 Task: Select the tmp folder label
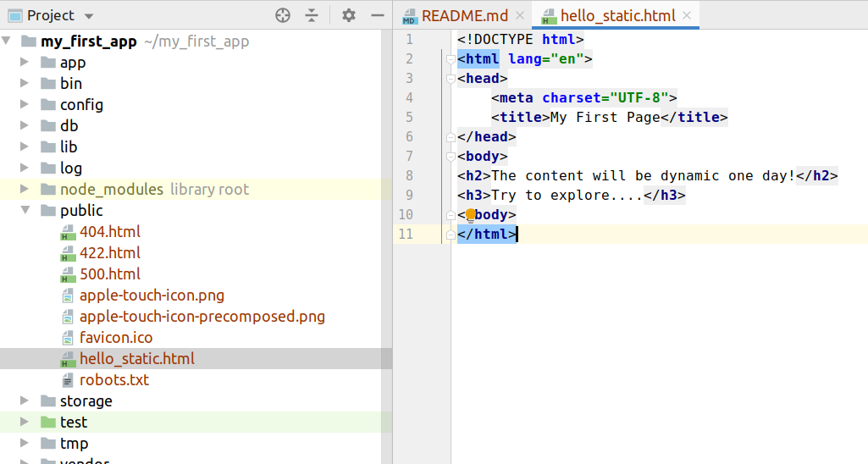(75, 444)
